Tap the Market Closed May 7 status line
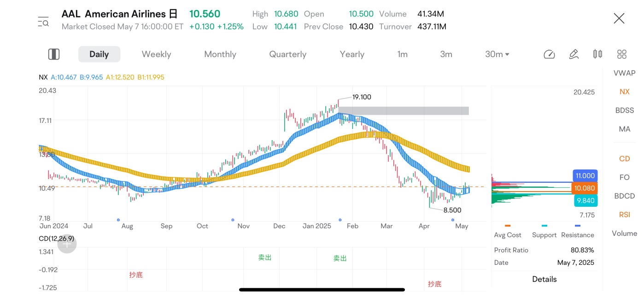 (123, 27)
